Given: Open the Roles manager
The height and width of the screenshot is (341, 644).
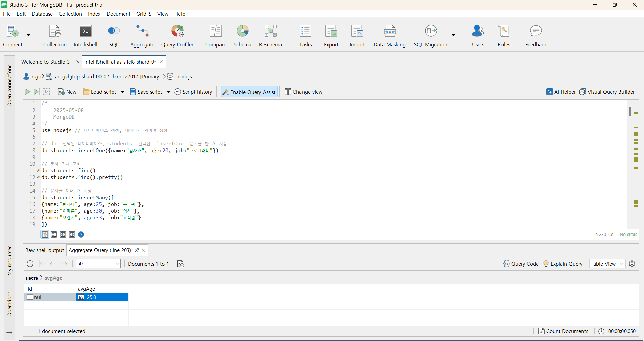Looking at the screenshot, I should [x=504, y=35].
